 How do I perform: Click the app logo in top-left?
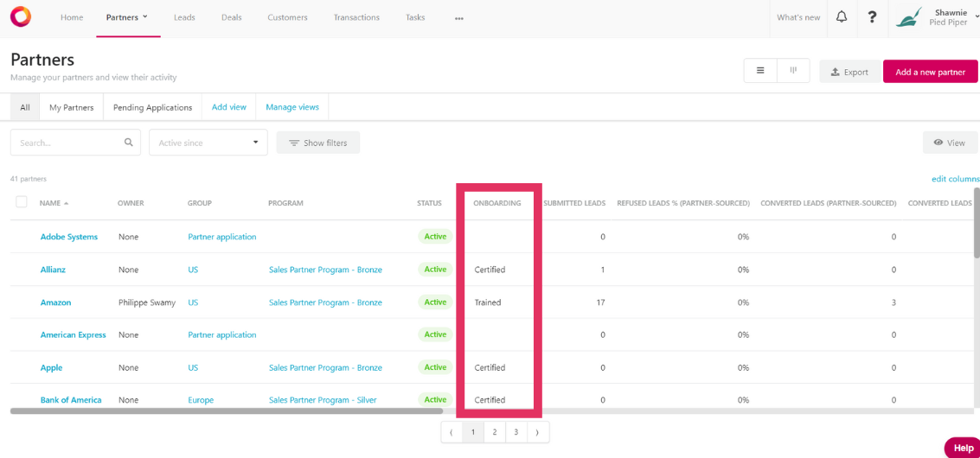[20, 17]
